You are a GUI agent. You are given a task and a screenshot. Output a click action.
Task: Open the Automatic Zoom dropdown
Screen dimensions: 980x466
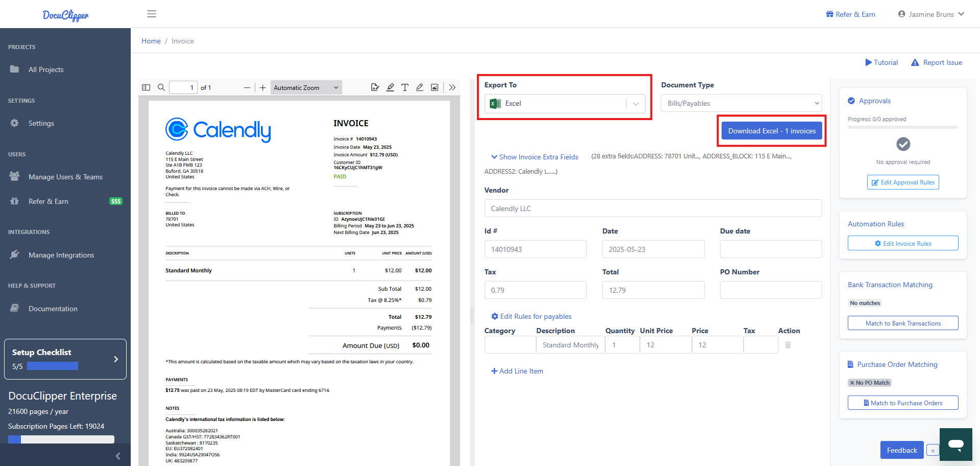point(305,87)
